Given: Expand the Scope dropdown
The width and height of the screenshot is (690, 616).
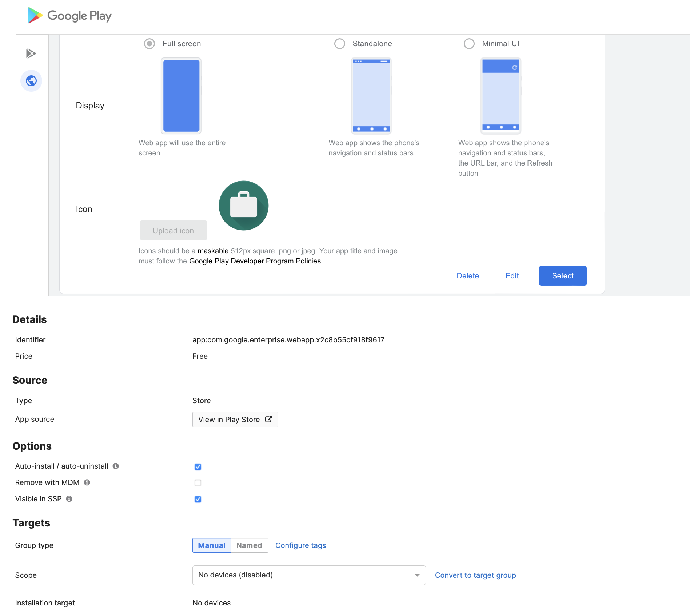Looking at the screenshot, I should pos(309,575).
